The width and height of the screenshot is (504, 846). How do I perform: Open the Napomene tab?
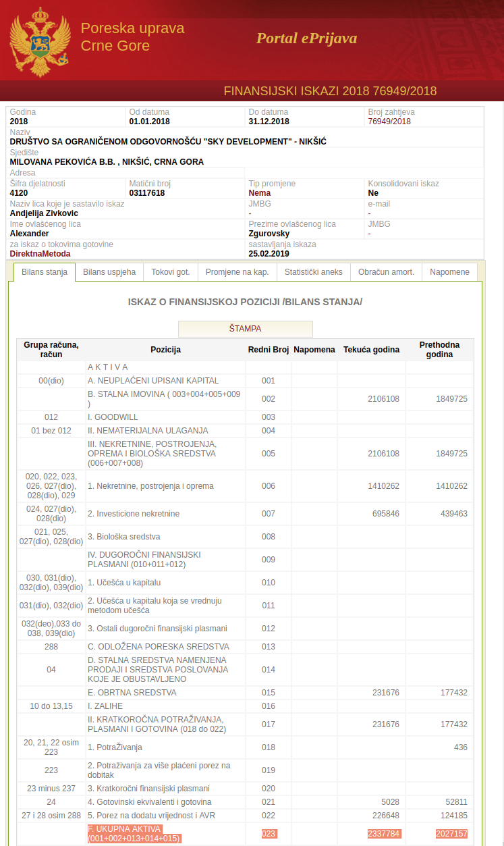449,272
